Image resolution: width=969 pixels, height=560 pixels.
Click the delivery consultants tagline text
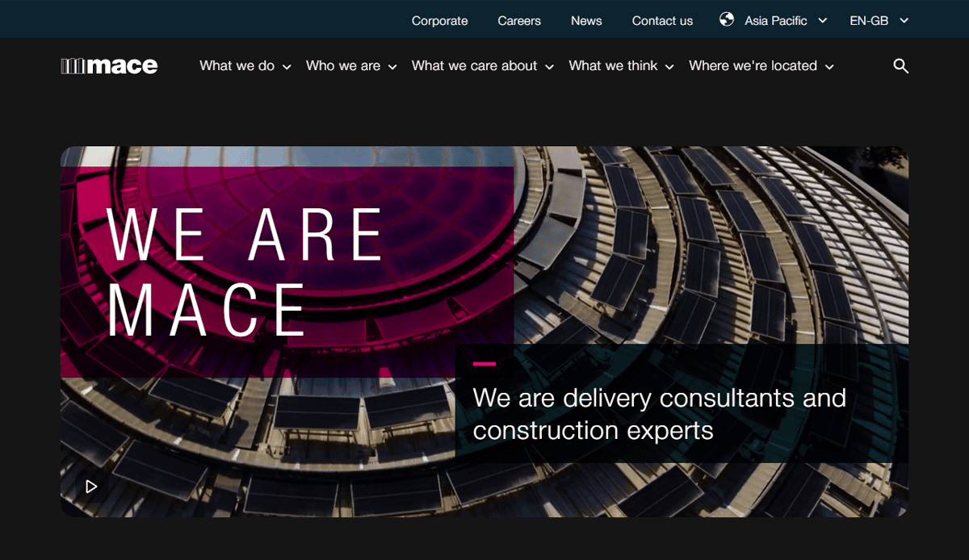pos(661,414)
